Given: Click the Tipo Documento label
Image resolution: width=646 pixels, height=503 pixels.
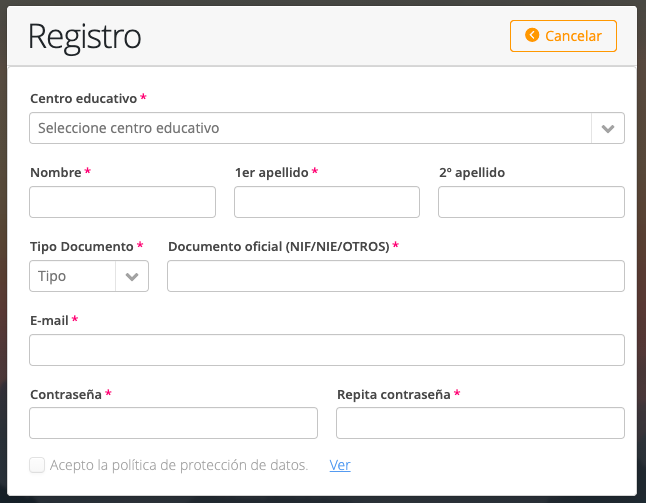Looking at the screenshot, I should pyautogui.click(x=82, y=246).
